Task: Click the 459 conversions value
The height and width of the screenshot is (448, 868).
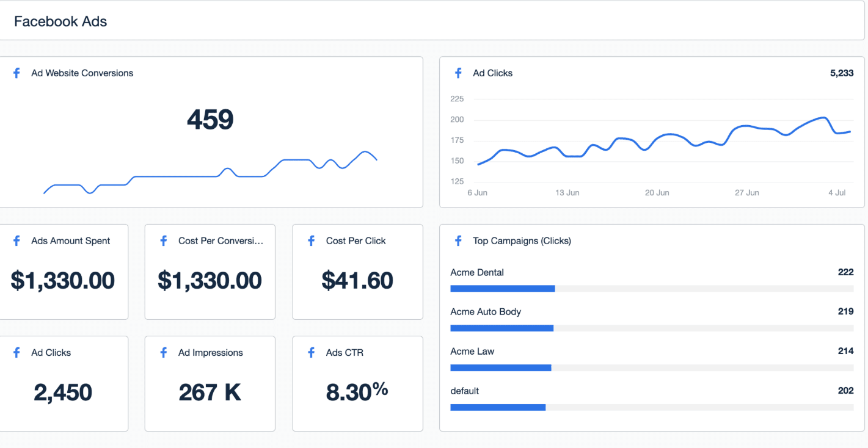Action: click(210, 119)
